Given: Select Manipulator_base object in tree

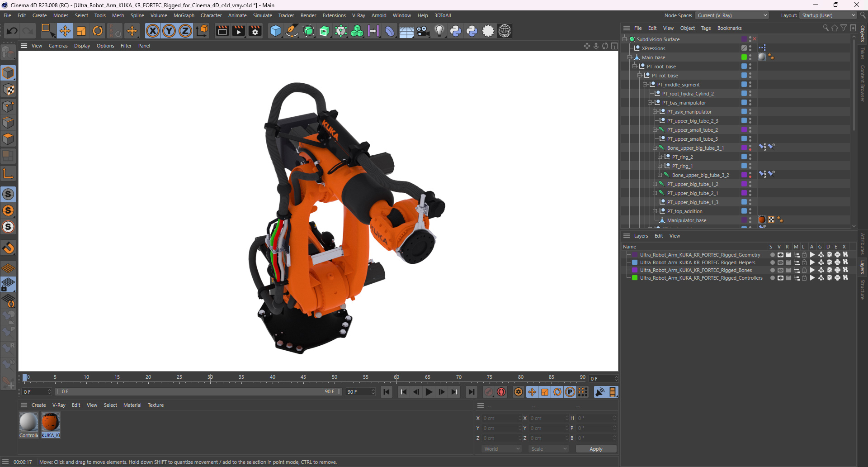Looking at the screenshot, I should [686, 220].
